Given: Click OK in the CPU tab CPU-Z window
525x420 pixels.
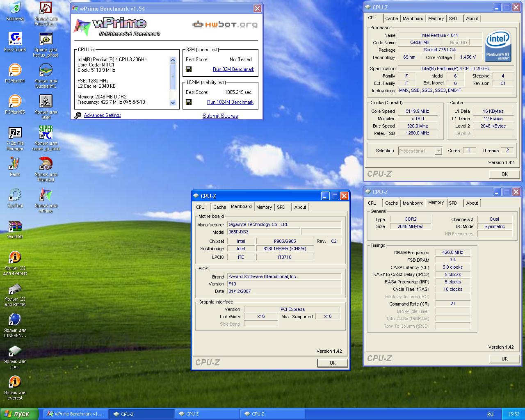Looking at the screenshot, I should click(504, 174).
